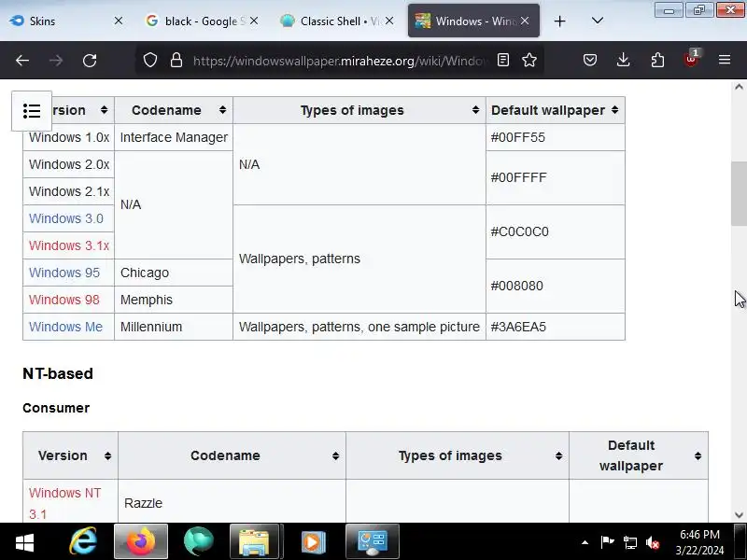Open Windows Media Player from taskbar
Screen dimensions: 747x560
point(314,541)
